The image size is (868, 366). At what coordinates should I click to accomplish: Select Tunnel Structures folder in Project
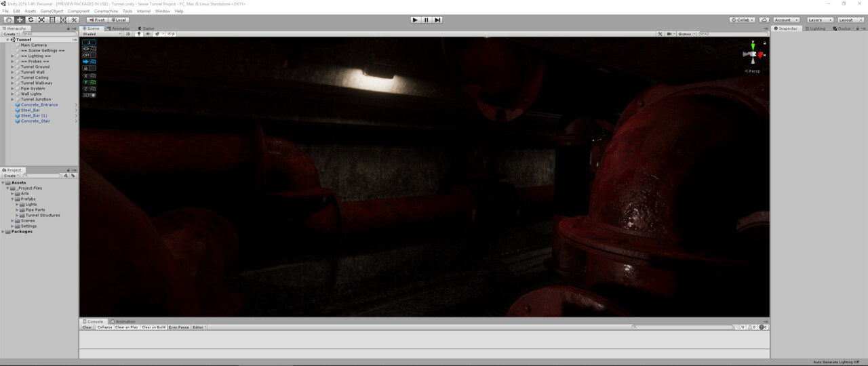[x=43, y=215]
